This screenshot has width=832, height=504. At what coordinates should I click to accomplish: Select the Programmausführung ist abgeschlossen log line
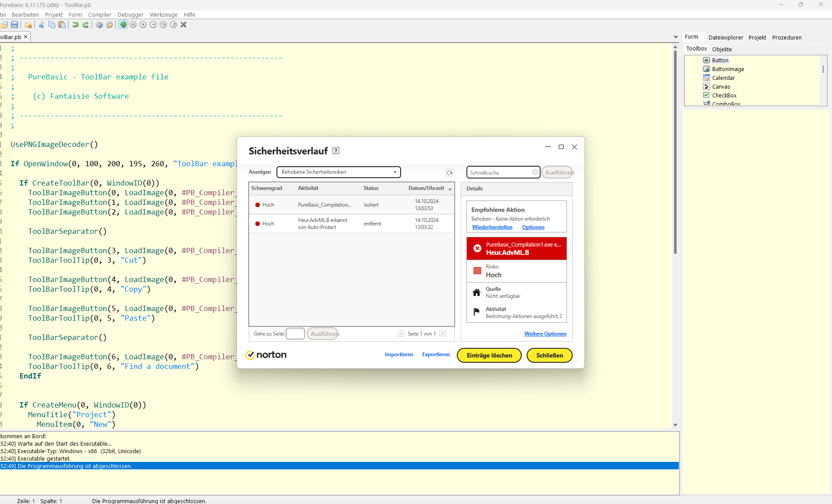(x=339, y=466)
